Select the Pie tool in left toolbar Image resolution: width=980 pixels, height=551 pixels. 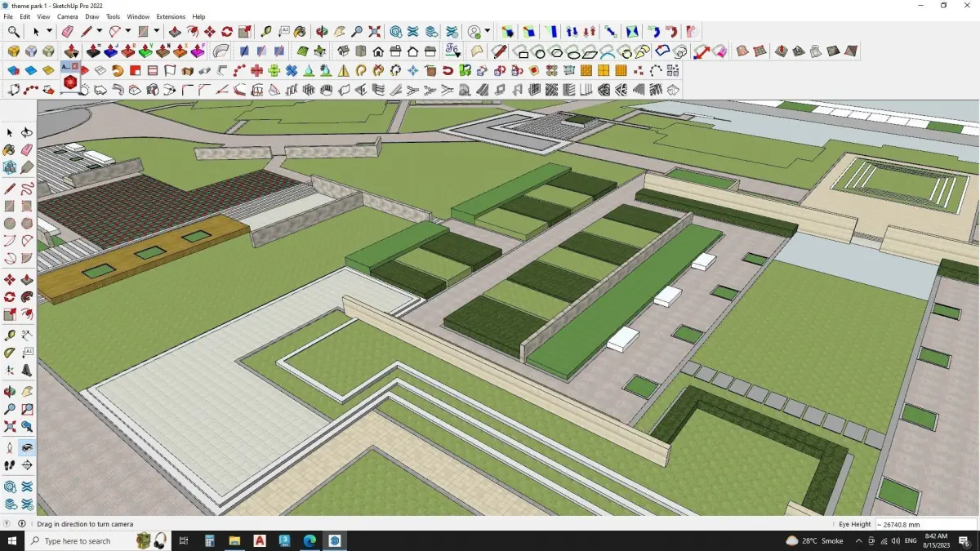(x=27, y=259)
